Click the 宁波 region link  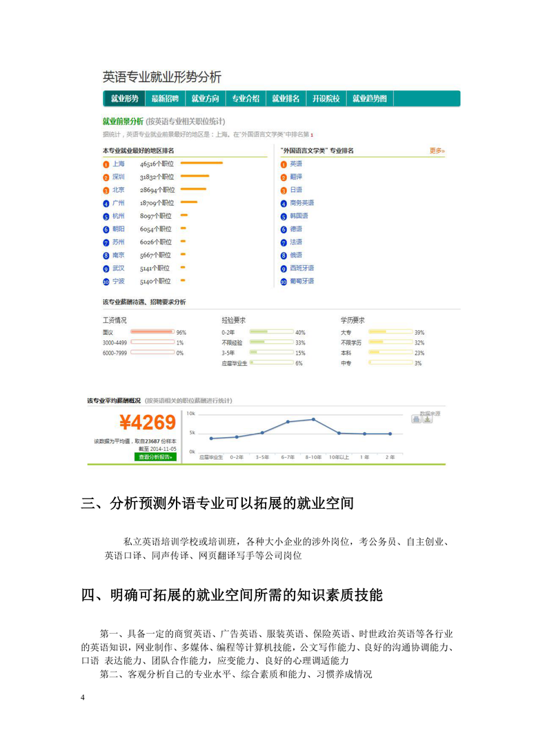click(119, 281)
